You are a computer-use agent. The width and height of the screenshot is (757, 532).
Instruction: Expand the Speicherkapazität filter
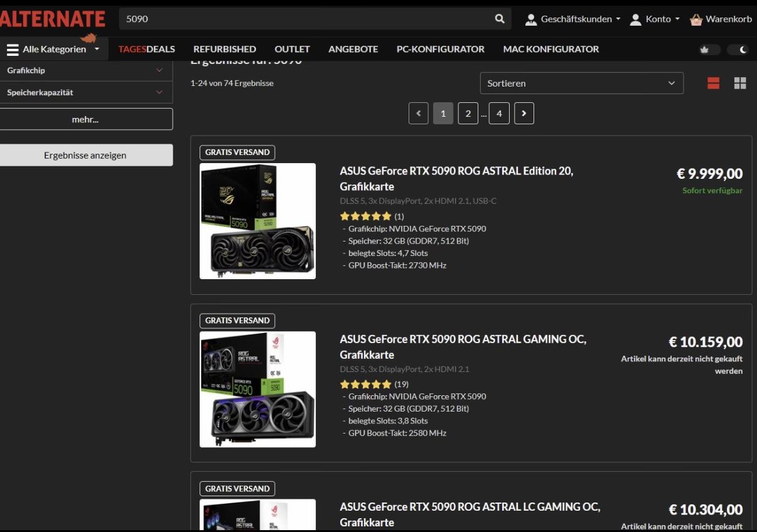tap(86, 92)
